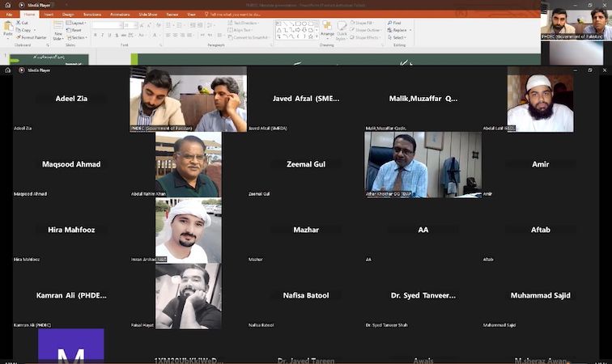Expand the Select dropdown in Editing group
This screenshot has height=364, width=612.
pyautogui.click(x=398, y=37)
